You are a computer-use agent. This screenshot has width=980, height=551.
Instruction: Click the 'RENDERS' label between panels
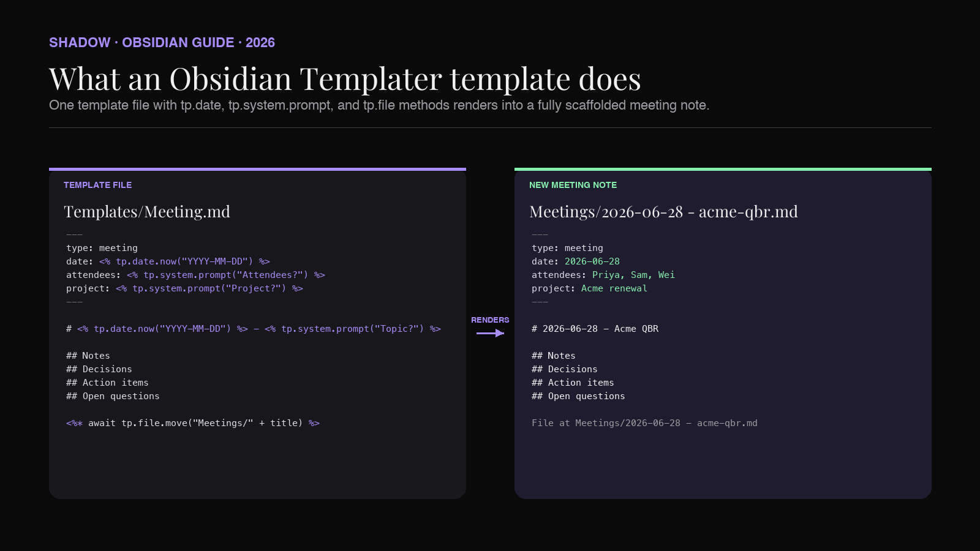coord(490,320)
